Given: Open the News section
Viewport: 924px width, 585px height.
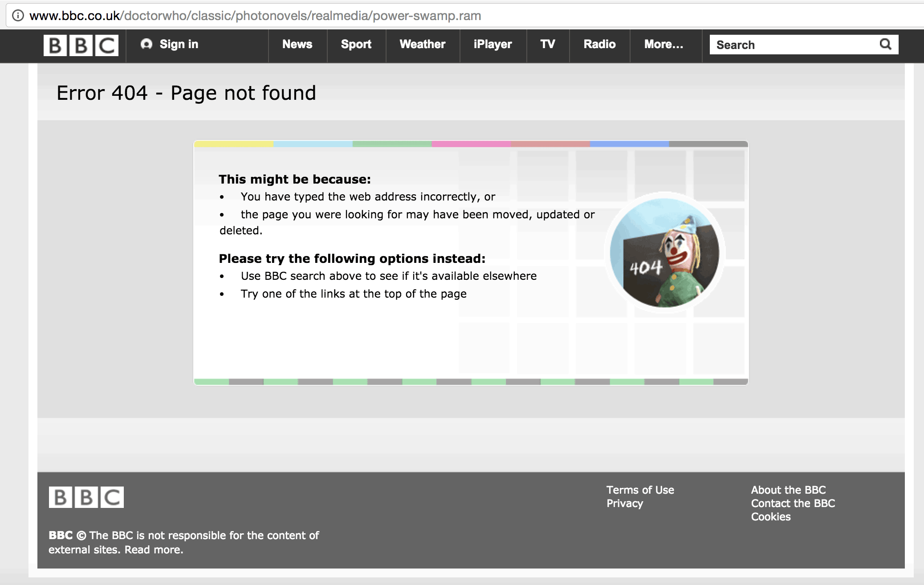Looking at the screenshot, I should tap(297, 45).
